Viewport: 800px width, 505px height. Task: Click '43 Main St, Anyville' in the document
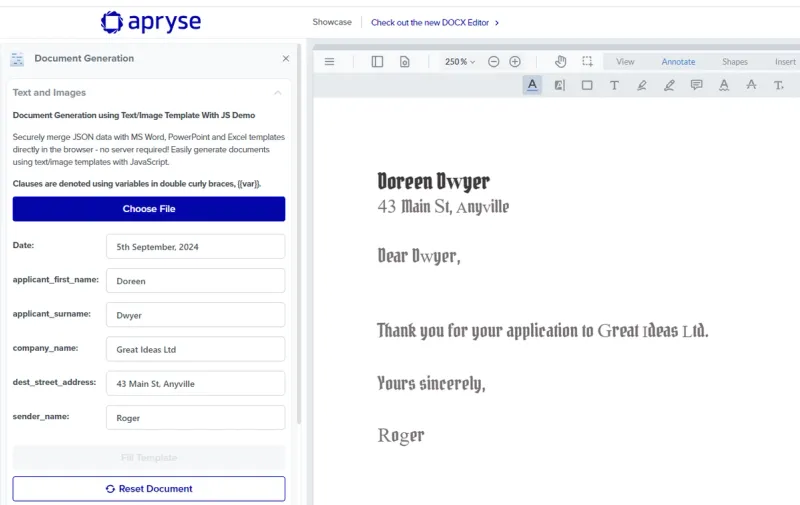coord(443,207)
